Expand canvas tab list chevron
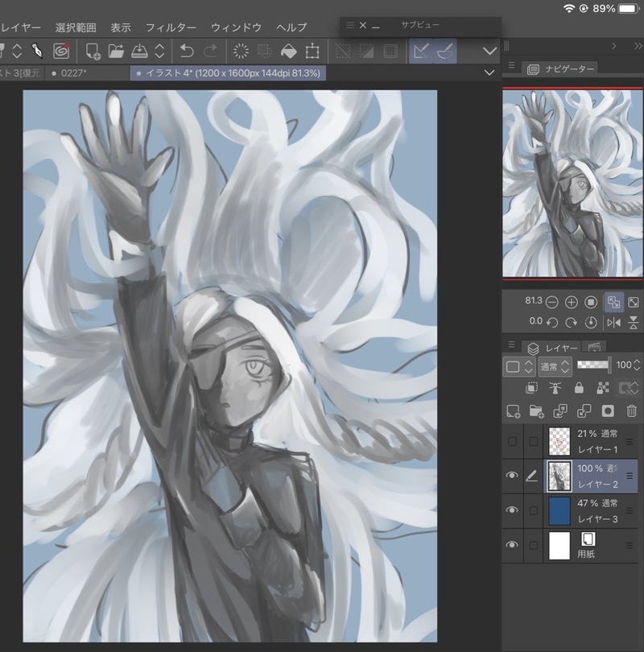Viewport: 644px width, 652px height. (489, 72)
